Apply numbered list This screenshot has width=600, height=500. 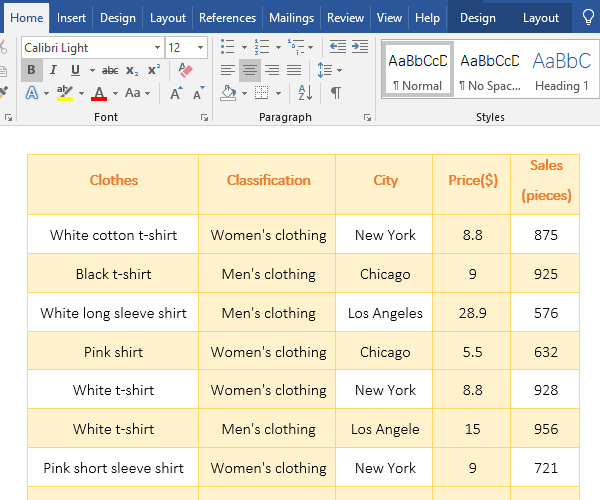(262, 47)
